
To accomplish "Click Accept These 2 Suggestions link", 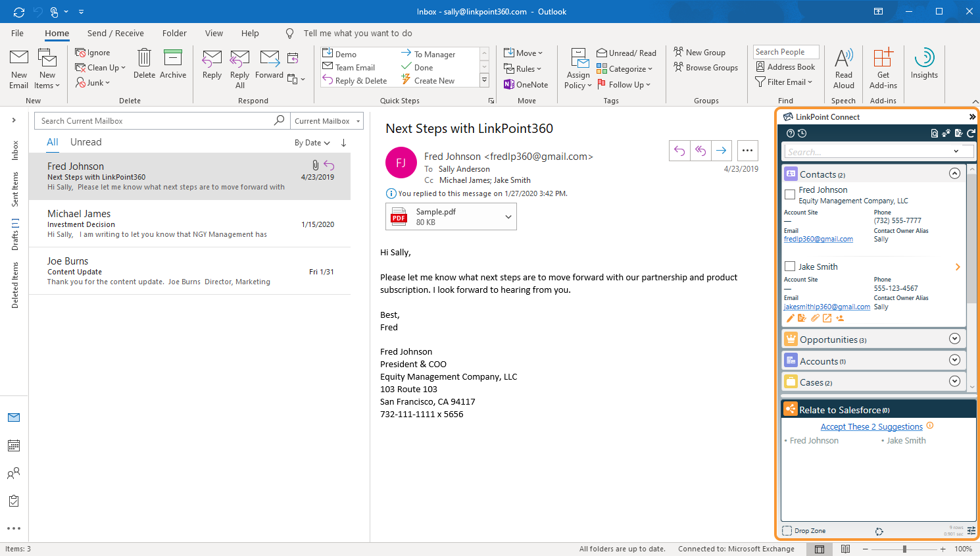I will click(871, 426).
